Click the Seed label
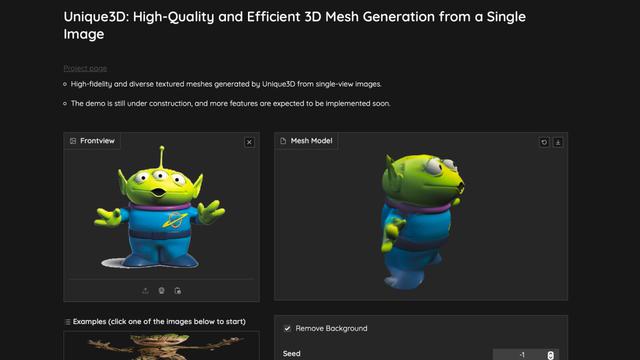The height and width of the screenshot is (360, 640). [x=291, y=353]
